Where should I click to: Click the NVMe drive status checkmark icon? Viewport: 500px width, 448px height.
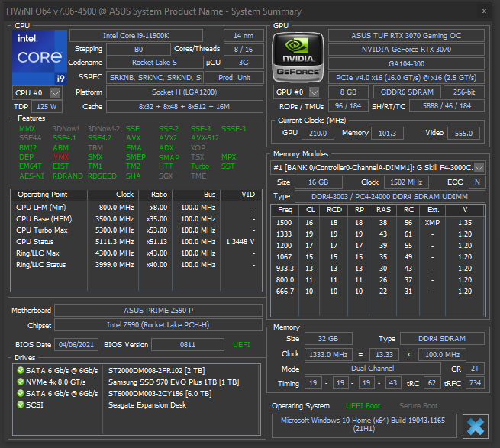coord(21,382)
